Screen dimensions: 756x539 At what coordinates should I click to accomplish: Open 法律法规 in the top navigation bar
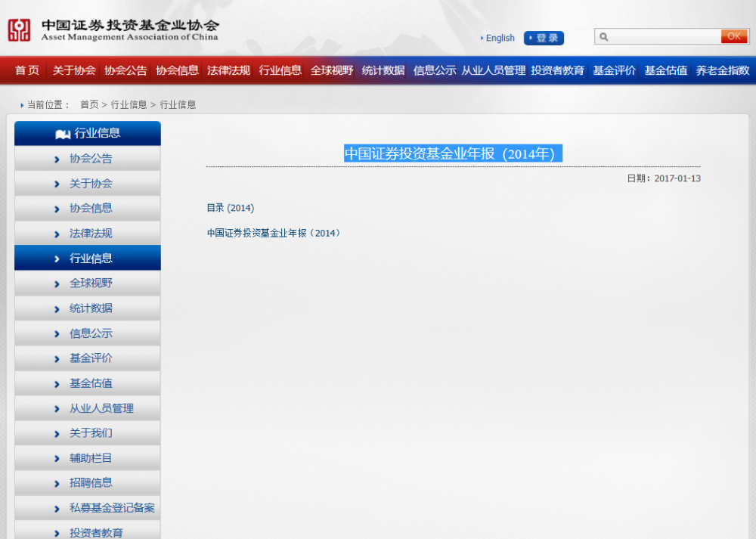[229, 70]
